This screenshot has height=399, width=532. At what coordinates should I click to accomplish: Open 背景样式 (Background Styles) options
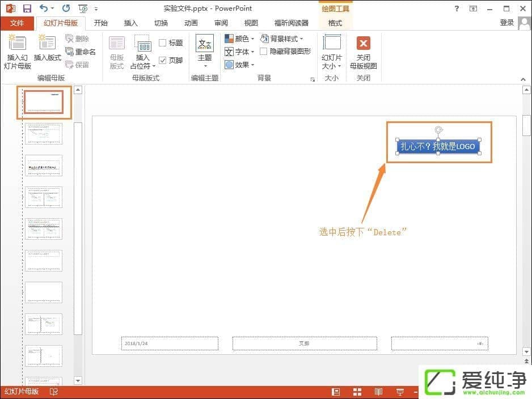pyautogui.click(x=283, y=39)
